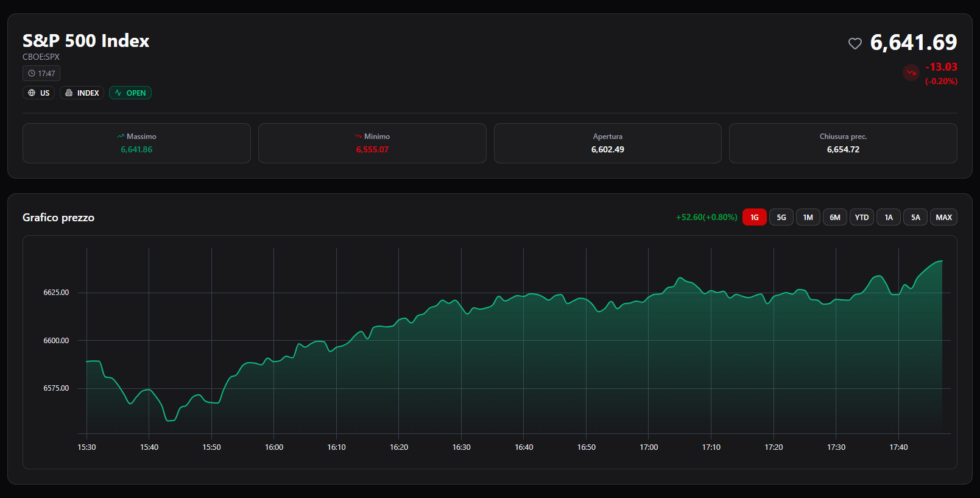Viewport: 980px width, 498px height.
Task: Click the OPEN market status badge
Action: click(130, 93)
